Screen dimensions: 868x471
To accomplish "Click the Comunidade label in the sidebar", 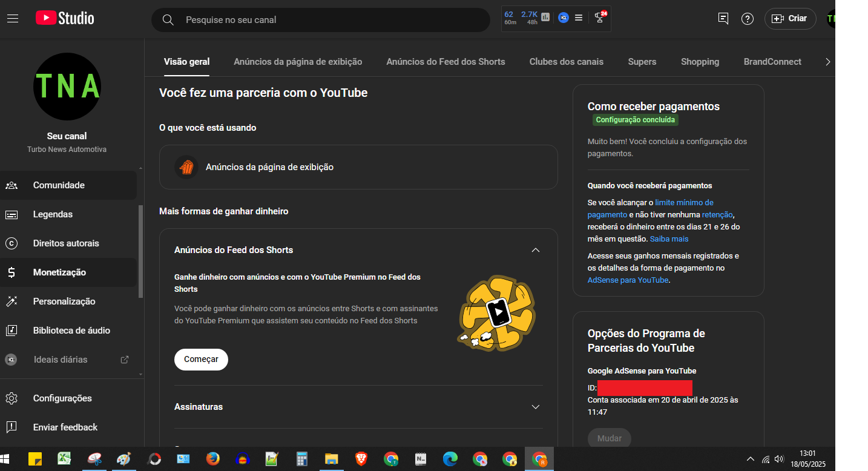I will tap(59, 185).
